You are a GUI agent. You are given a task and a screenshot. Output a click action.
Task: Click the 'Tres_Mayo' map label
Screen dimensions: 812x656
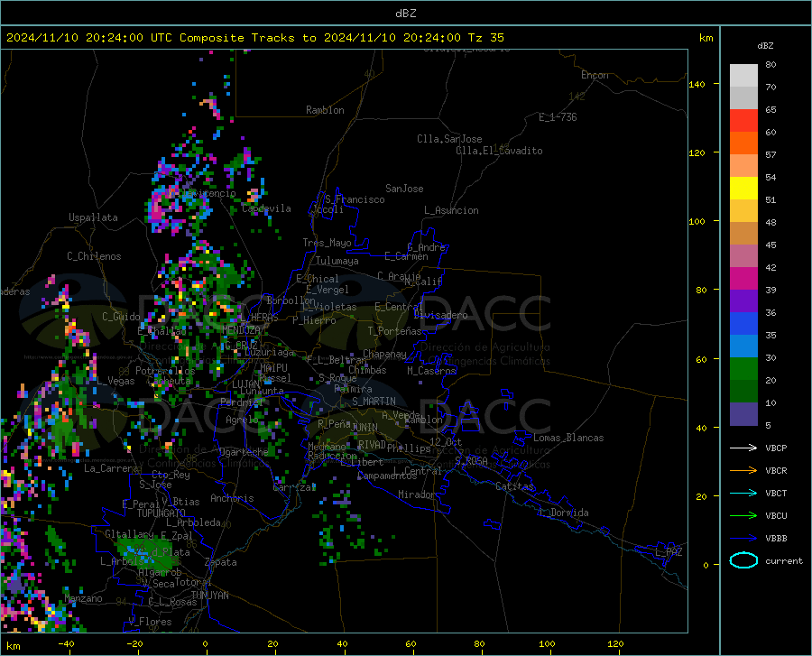point(327,243)
